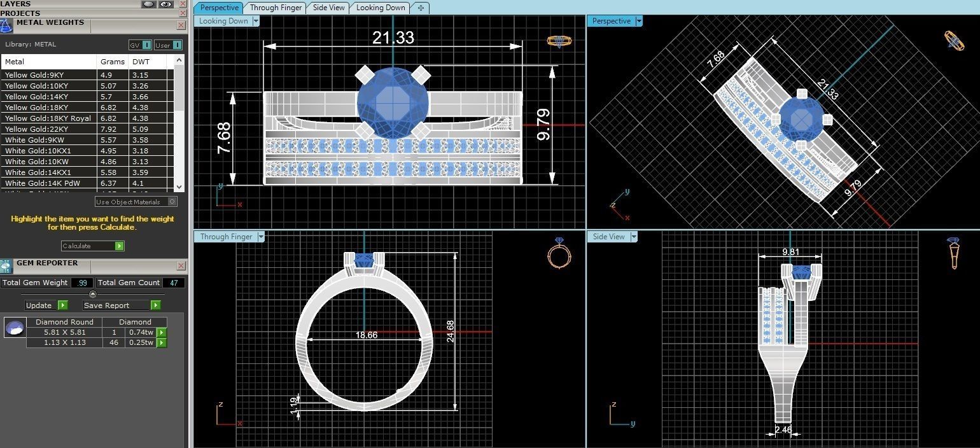Click the Total Gem Weight value field
980x448 pixels.
82,283
